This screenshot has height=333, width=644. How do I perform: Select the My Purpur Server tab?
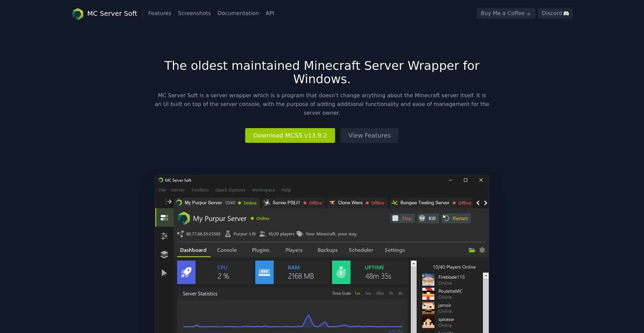tap(217, 203)
